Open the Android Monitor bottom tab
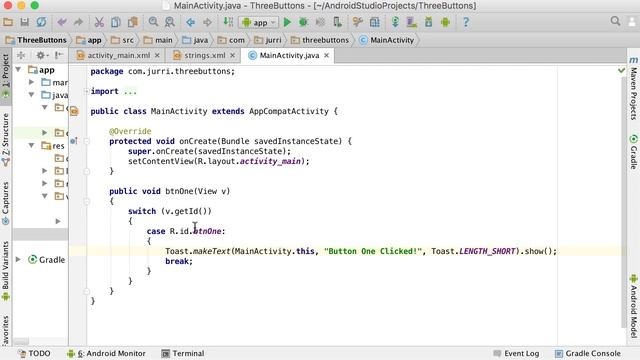The image size is (640, 360). tap(107, 353)
